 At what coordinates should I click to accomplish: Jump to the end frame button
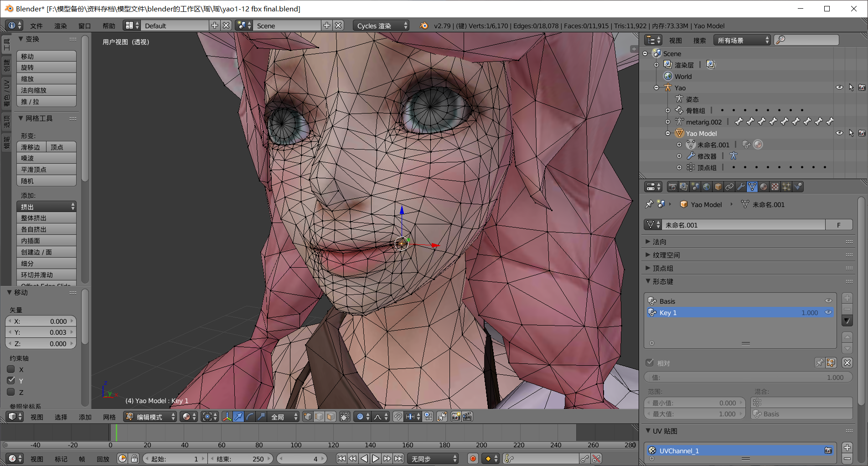pos(398,459)
